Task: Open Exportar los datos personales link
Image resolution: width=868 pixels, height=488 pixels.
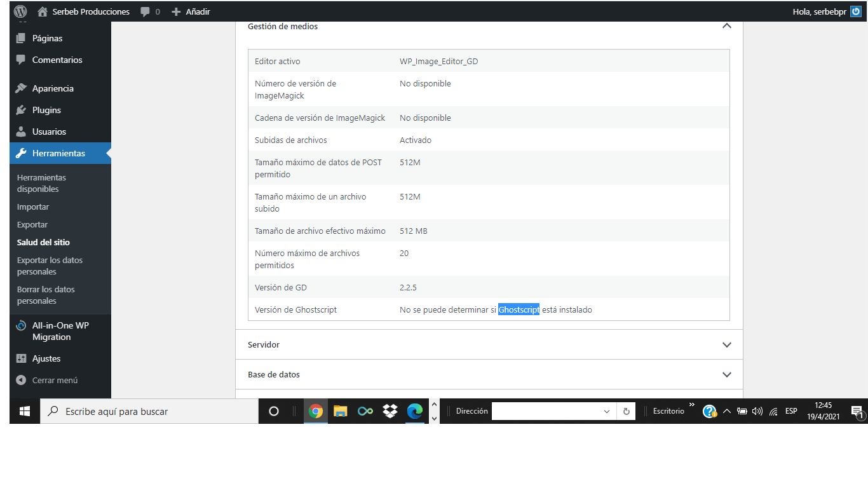Action: click(x=50, y=266)
